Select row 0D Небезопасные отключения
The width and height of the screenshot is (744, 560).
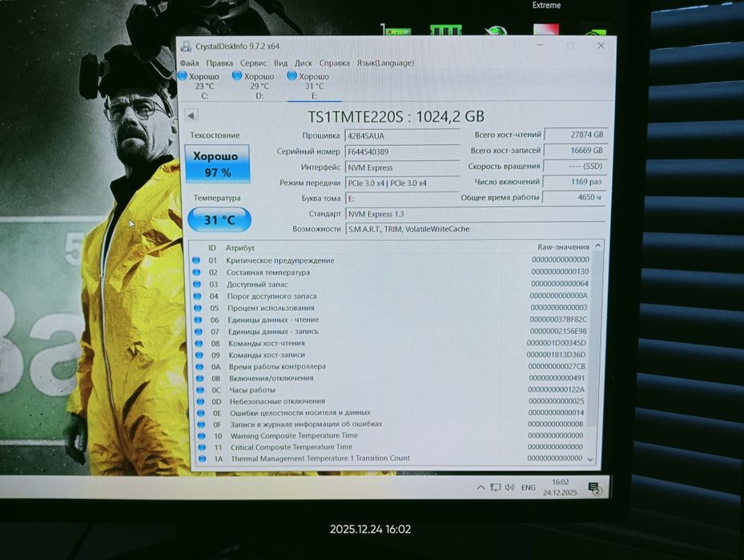pos(392,401)
